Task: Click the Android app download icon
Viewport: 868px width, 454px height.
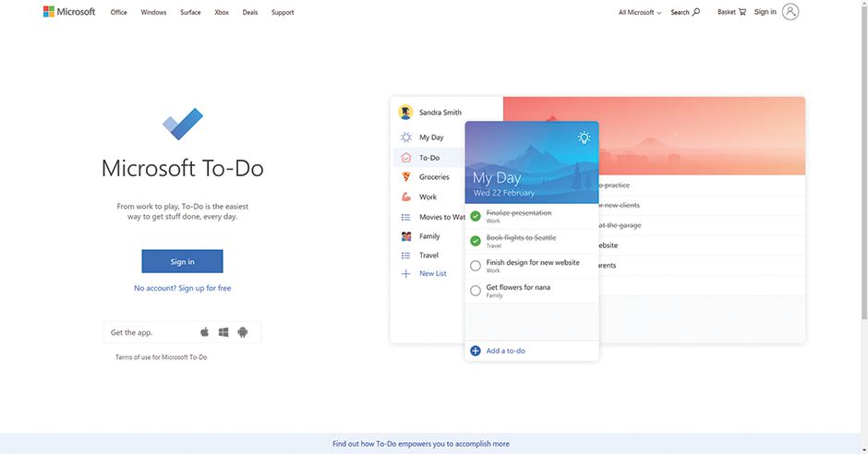Action: point(243,332)
